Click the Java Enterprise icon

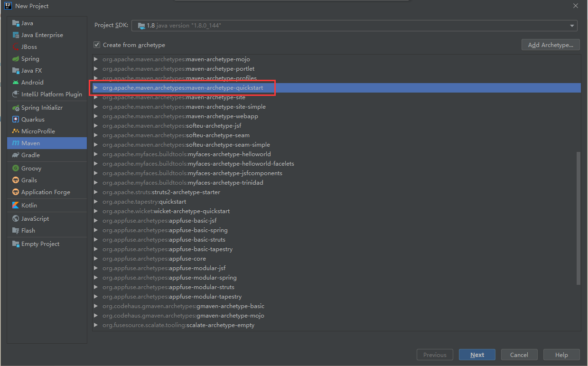[x=16, y=35]
